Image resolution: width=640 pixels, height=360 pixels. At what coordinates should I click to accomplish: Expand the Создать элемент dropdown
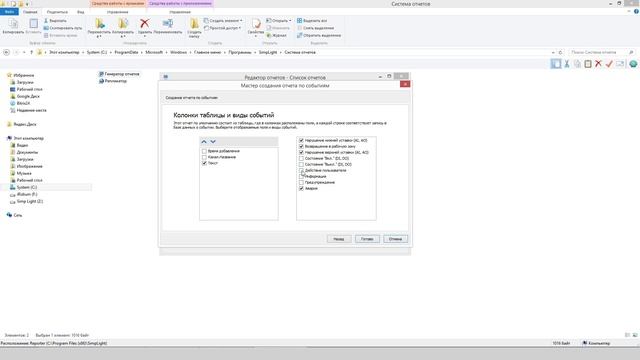(241, 20)
